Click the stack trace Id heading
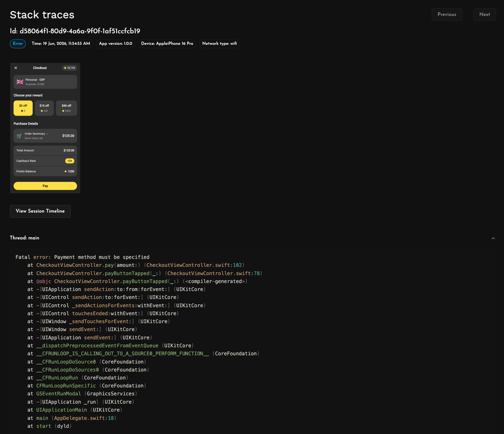Viewport: 504px width, 434px height. [75, 31]
